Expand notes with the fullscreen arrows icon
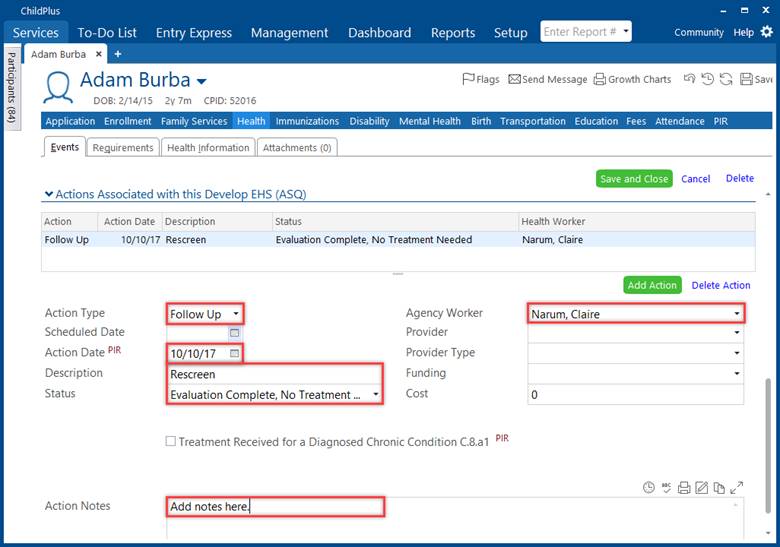The image size is (780, 547). 737,488
